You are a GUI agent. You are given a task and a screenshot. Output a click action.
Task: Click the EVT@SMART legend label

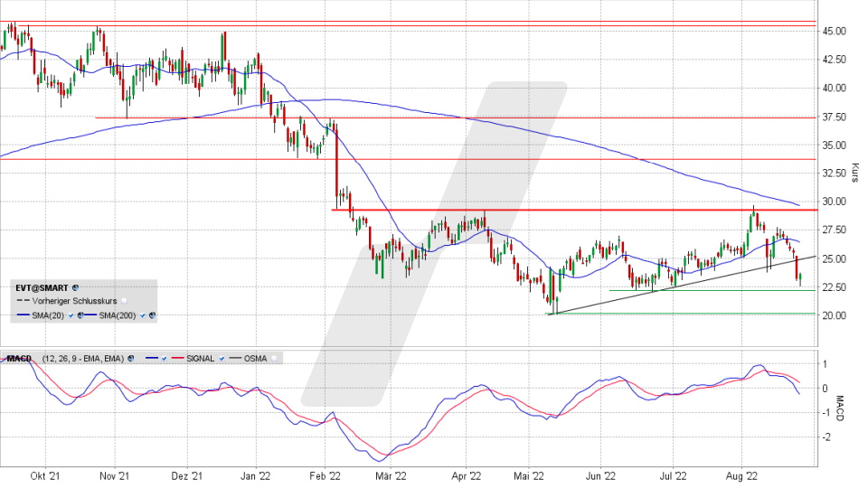point(42,287)
